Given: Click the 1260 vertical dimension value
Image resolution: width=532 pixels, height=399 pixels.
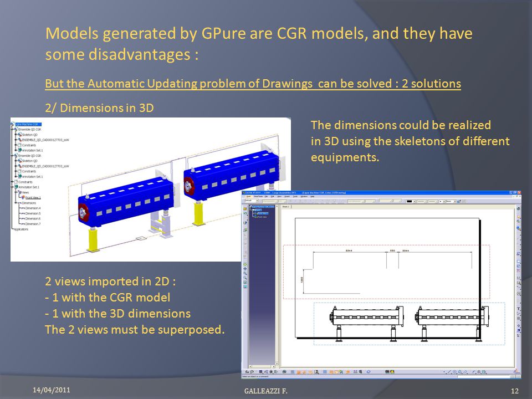Looking at the screenshot, I should point(301,280).
